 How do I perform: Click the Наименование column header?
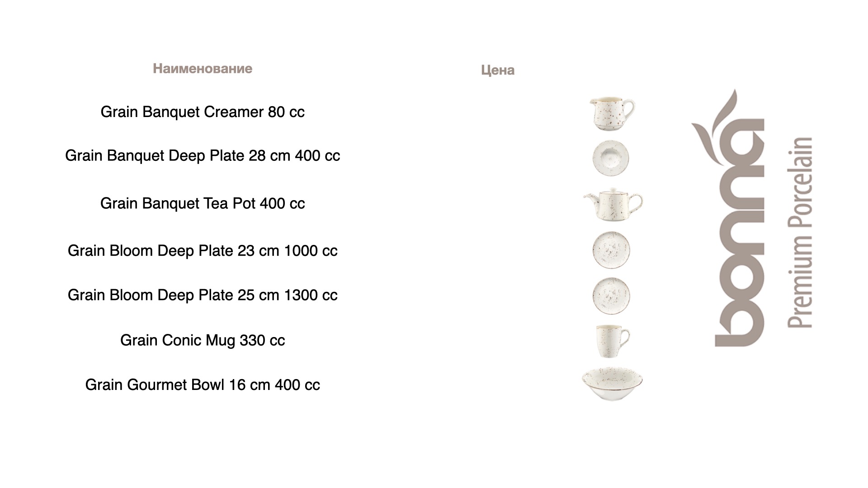(x=203, y=69)
